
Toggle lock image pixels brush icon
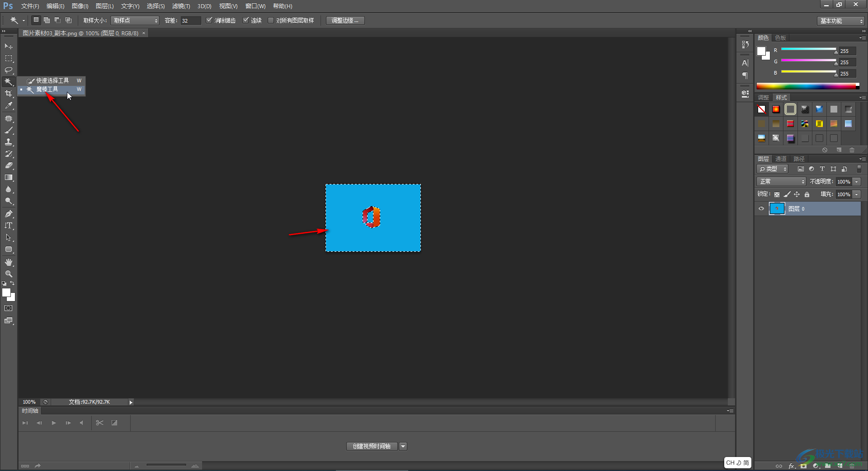coord(787,194)
